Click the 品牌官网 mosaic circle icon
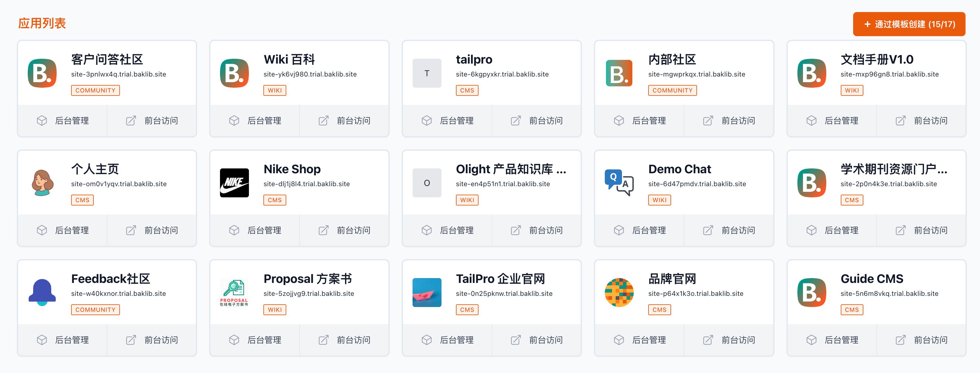This screenshot has width=980, height=373. pyautogui.click(x=619, y=292)
